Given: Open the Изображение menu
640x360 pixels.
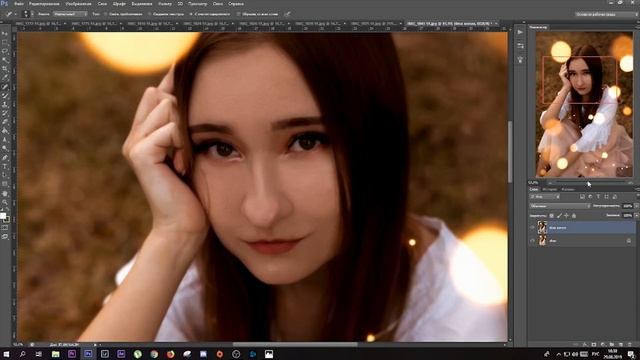Looking at the screenshot, I should tap(78, 4).
